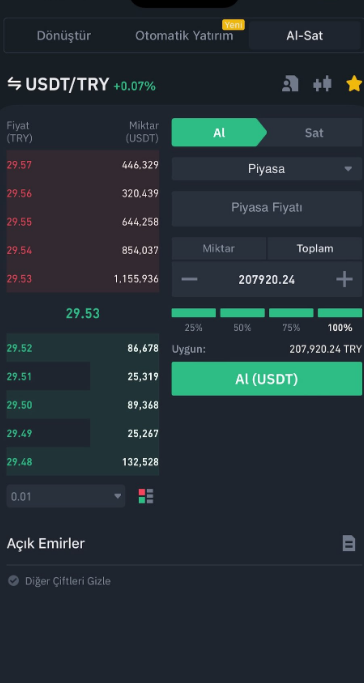Screen dimensions: 364x683
Task: Decrease amount with the minus icon
Action: [x=189, y=279]
